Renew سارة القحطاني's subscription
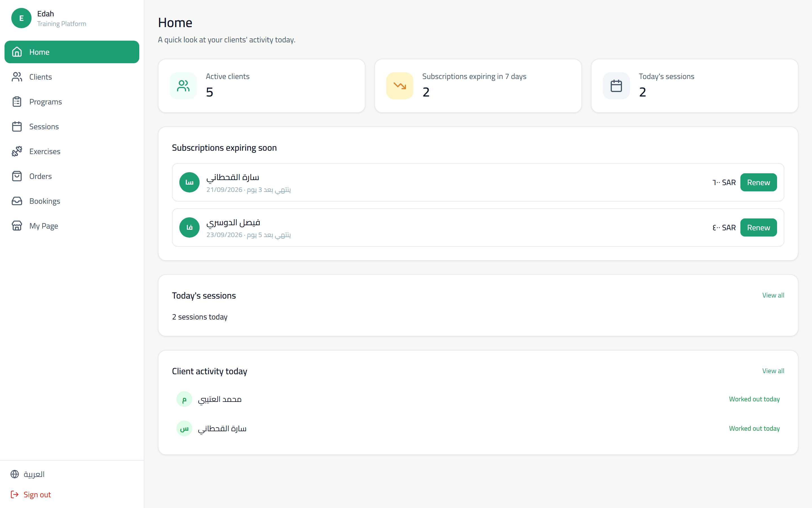812x508 pixels. point(758,182)
